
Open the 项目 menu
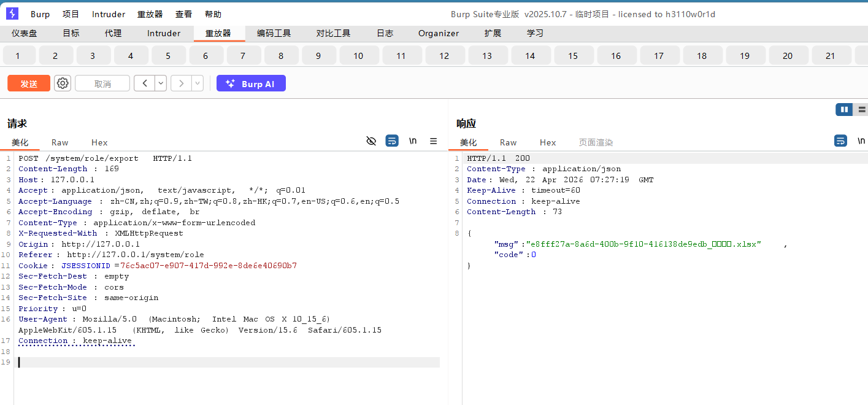coord(71,14)
